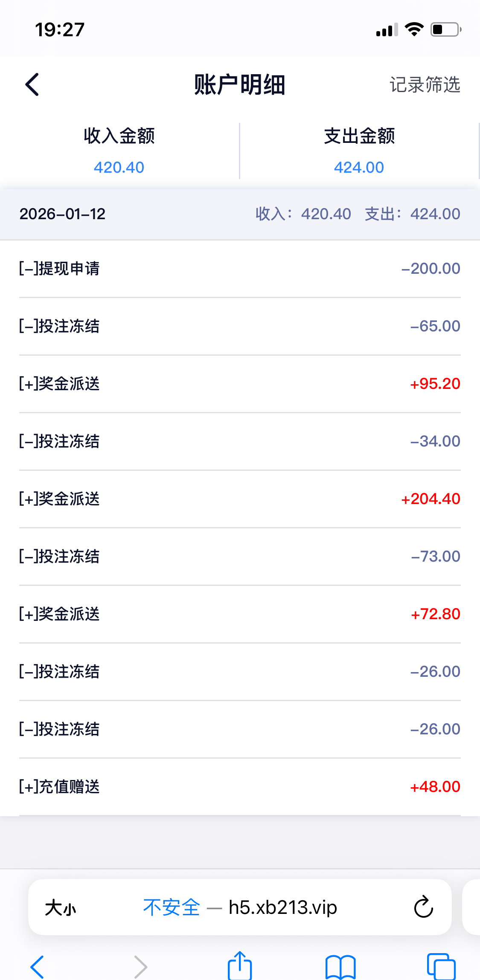The height and width of the screenshot is (980, 480).
Task: Tap Safari's forward navigation arrow
Action: click(140, 966)
